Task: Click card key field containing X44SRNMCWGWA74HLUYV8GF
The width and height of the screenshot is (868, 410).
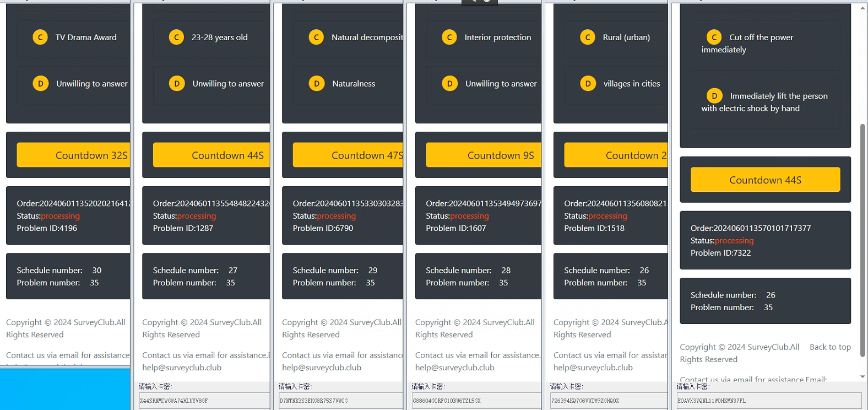Action: pyautogui.click(x=203, y=401)
